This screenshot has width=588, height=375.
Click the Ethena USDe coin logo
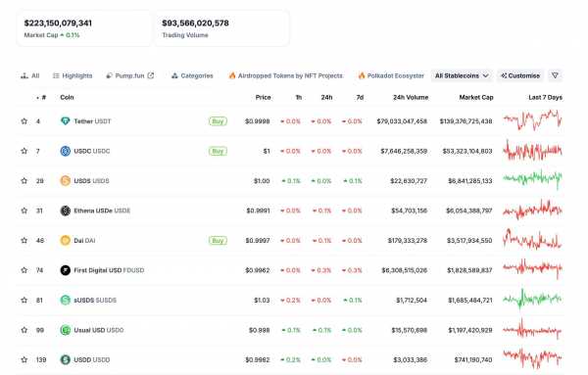coord(66,211)
